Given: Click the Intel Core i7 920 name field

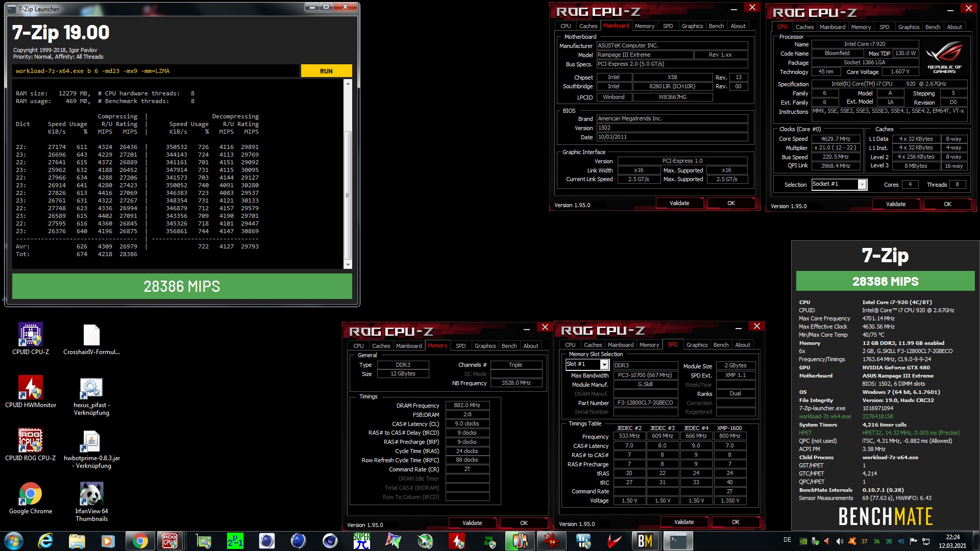Looking at the screenshot, I should [x=865, y=44].
